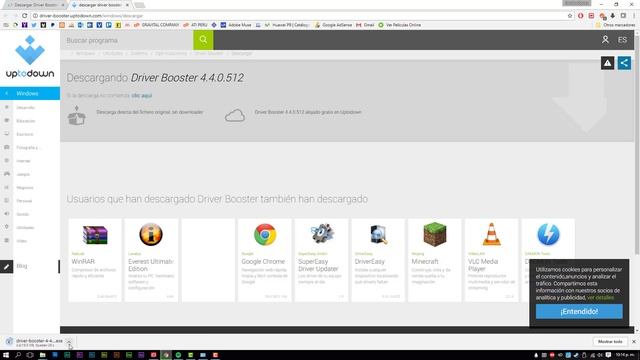The width and height of the screenshot is (640, 360).
Task: Open the WinRAR card title
Action: [x=83, y=261]
